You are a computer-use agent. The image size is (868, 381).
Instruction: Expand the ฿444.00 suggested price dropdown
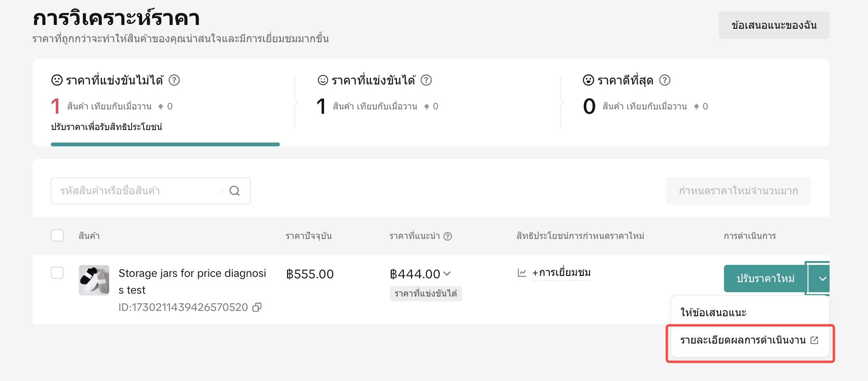[447, 274]
